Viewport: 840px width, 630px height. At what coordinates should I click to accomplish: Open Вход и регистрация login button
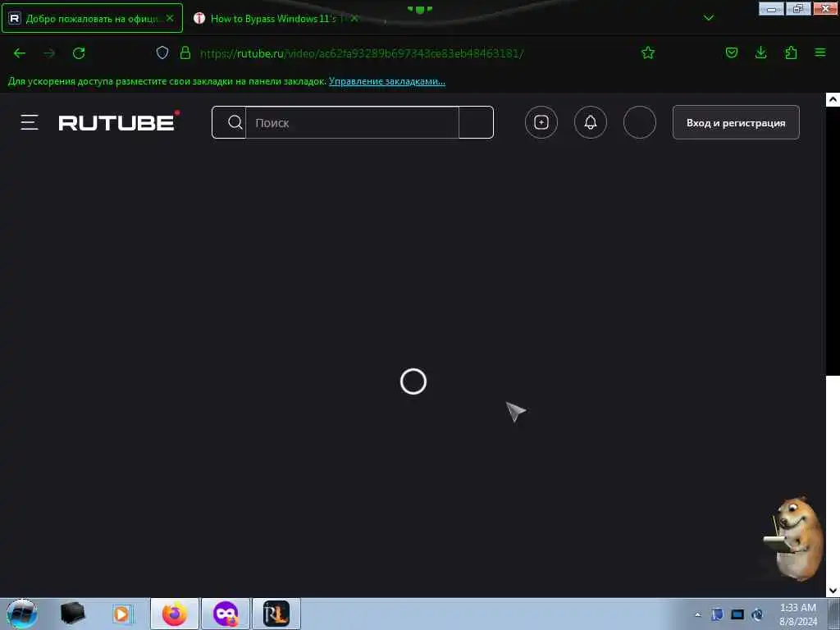[736, 123]
